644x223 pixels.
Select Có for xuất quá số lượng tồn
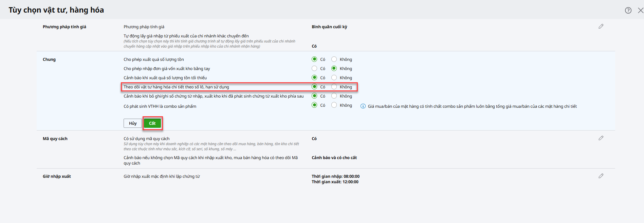pyautogui.click(x=314, y=59)
